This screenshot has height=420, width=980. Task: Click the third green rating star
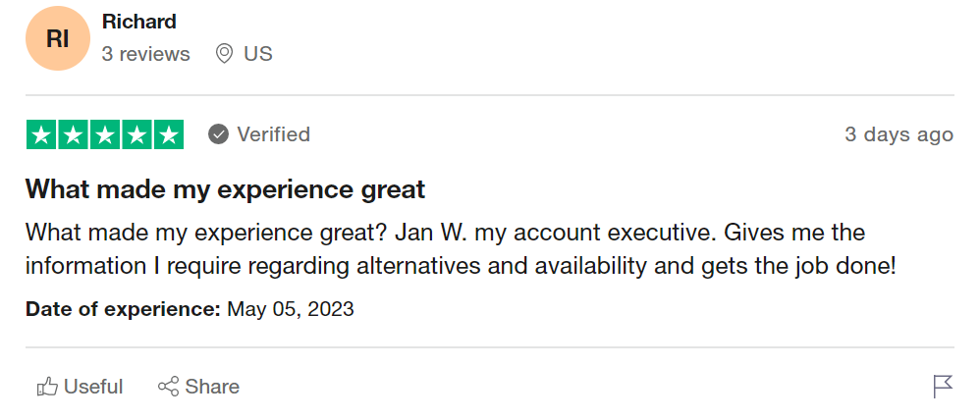click(105, 134)
